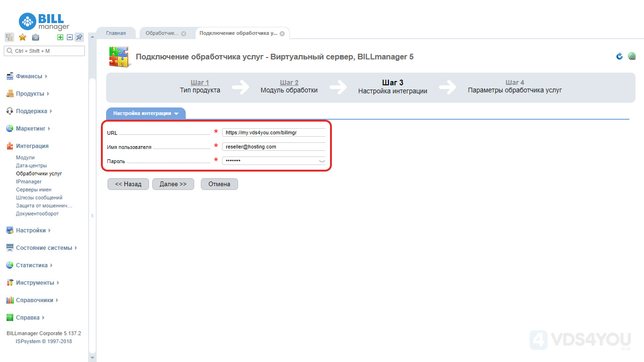Click the Продукты section icon

click(x=9, y=94)
